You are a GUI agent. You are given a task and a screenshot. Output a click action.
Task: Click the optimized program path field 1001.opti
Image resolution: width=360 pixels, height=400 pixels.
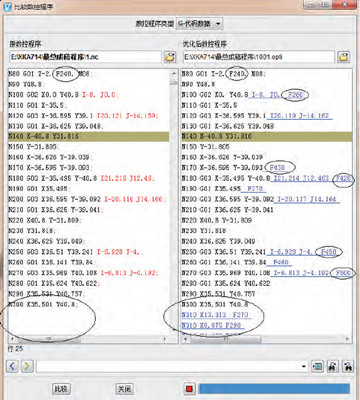(x=259, y=57)
